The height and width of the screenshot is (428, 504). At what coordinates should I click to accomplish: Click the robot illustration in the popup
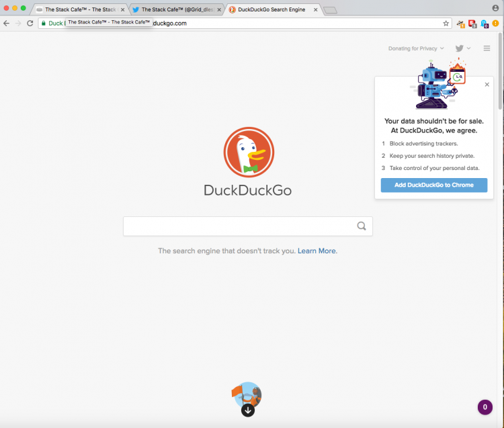[x=437, y=85]
